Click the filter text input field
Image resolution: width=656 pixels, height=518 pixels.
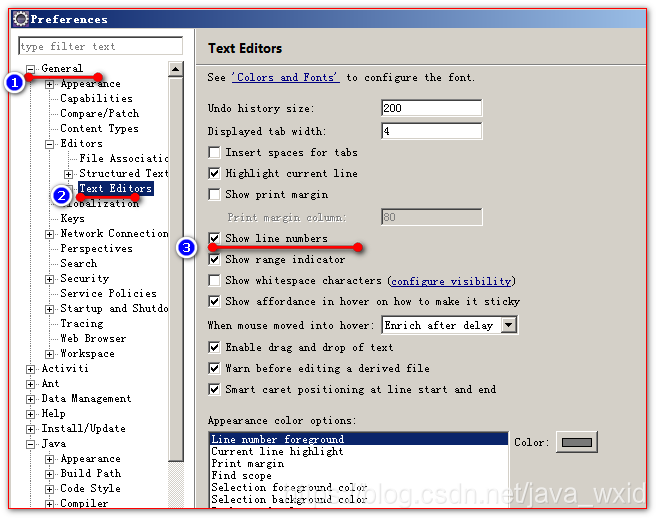pos(100,46)
